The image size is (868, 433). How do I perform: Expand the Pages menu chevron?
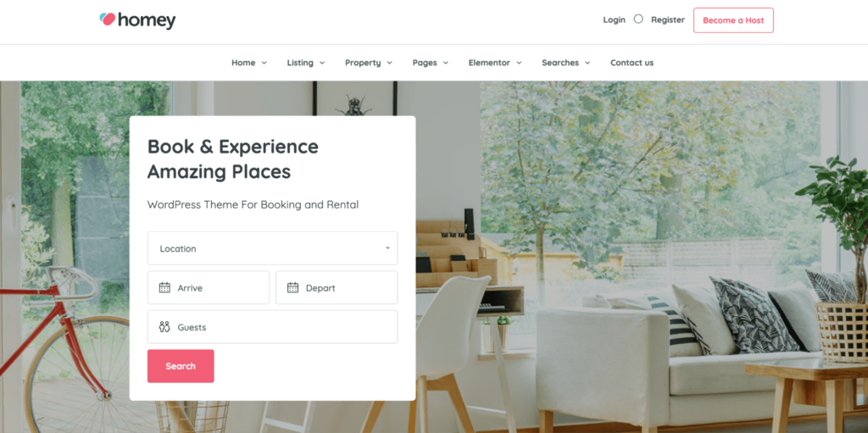pyautogui.click(x=446, y=63)
